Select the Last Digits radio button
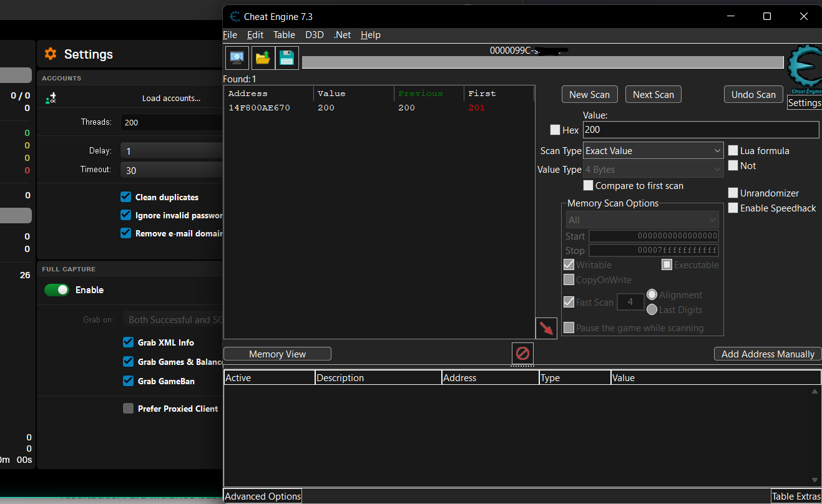This screenshot has width=822, height=504. pyautogui.click(x=652, y=309)
